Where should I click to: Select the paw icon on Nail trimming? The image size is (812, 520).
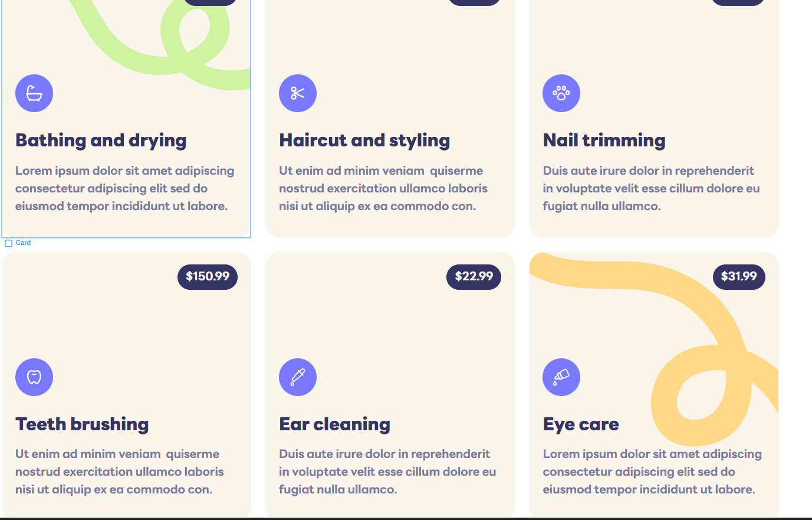pyautogui.click(x=561, y=93)
